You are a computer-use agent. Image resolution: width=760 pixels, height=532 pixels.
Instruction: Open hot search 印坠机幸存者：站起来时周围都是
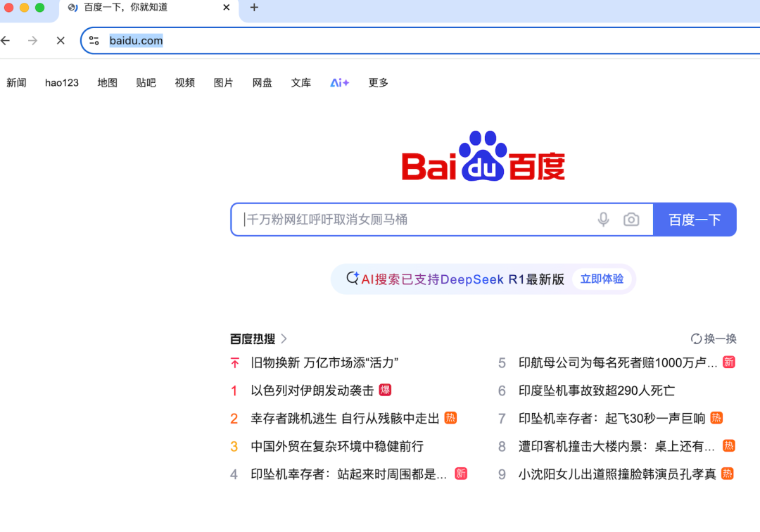click(x=348, y=474)
